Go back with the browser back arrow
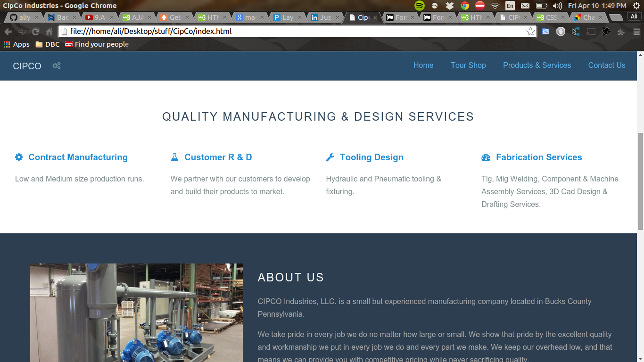644x362 pixels. pos(8,32)
